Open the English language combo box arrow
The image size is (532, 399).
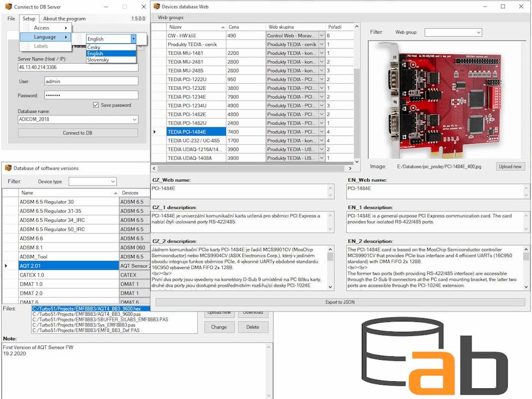click(x=134, y=39)
